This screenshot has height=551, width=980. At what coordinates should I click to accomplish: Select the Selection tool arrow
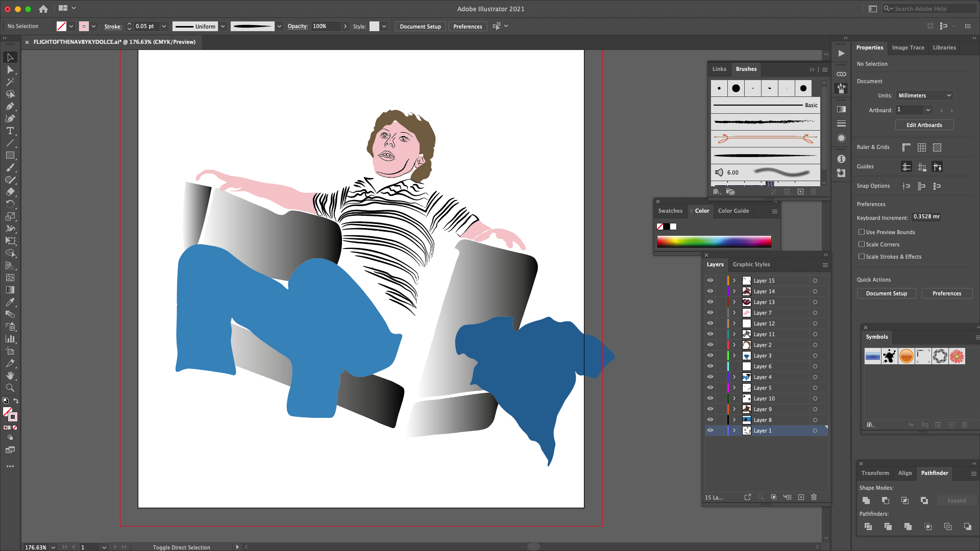click(10, 57)
